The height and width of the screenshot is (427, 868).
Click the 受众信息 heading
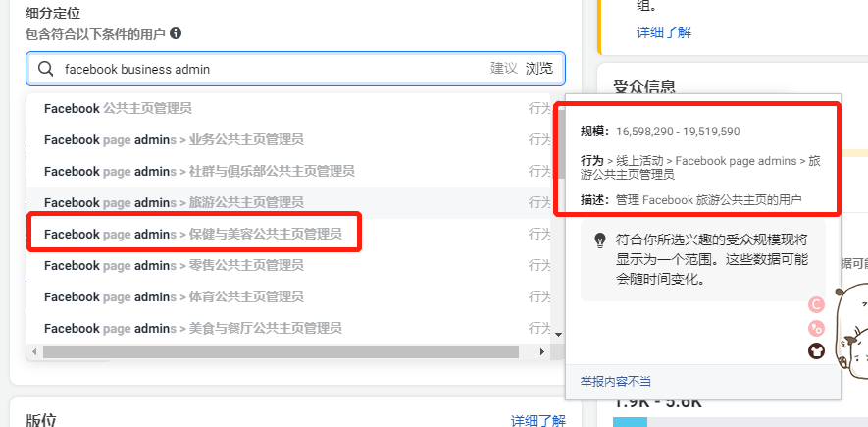(644, 87)
